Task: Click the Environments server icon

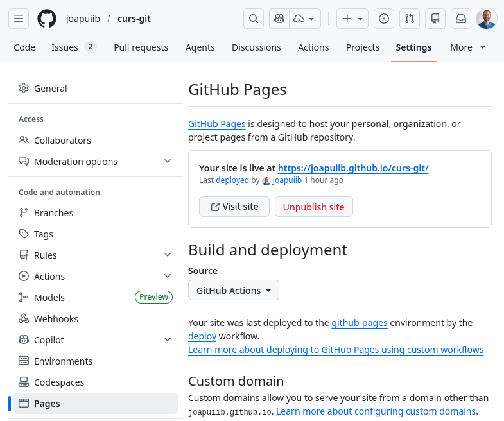Action: 24,361
